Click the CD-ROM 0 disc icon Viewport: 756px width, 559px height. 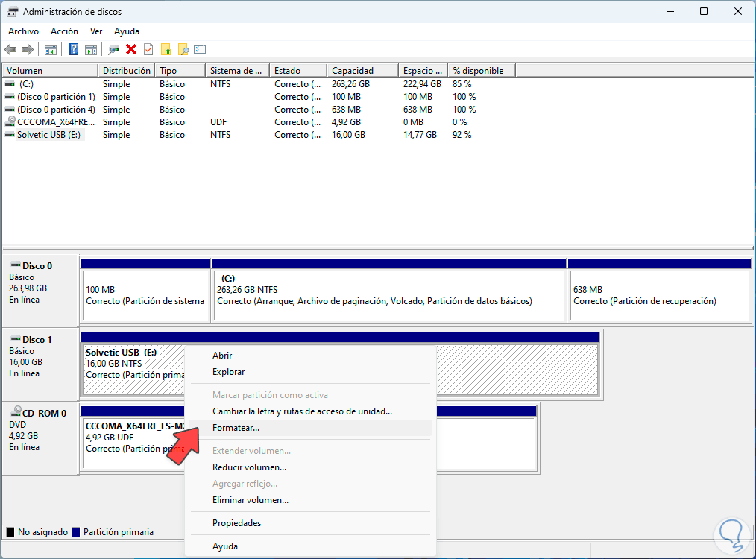16,411
